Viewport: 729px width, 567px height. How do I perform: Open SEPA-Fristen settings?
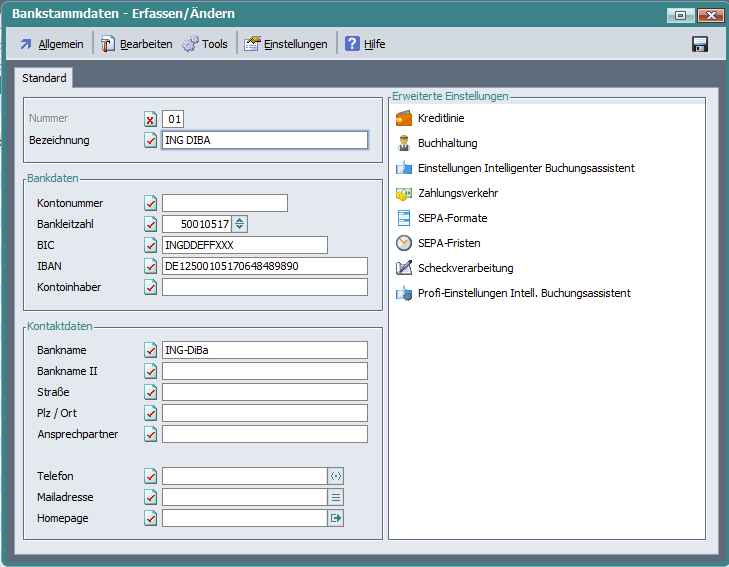coord(448,243)
